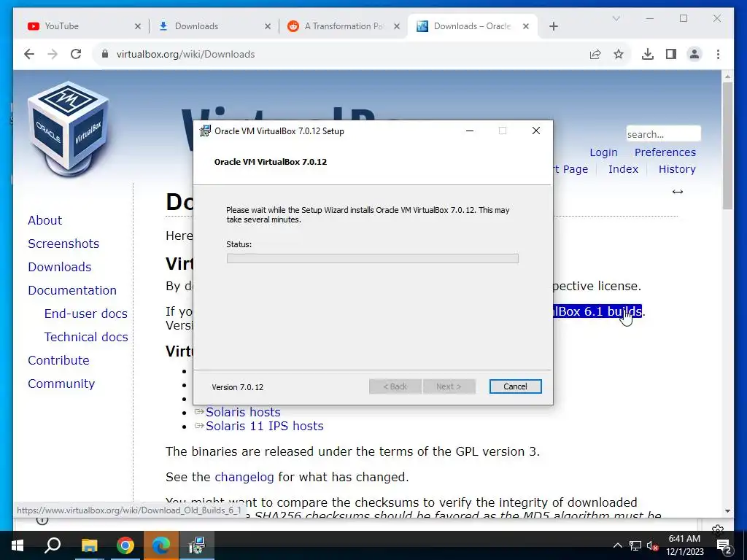The image size is (747, 560).
Task: Open the taskbar clock and date
Action: [x=684, y=545]
